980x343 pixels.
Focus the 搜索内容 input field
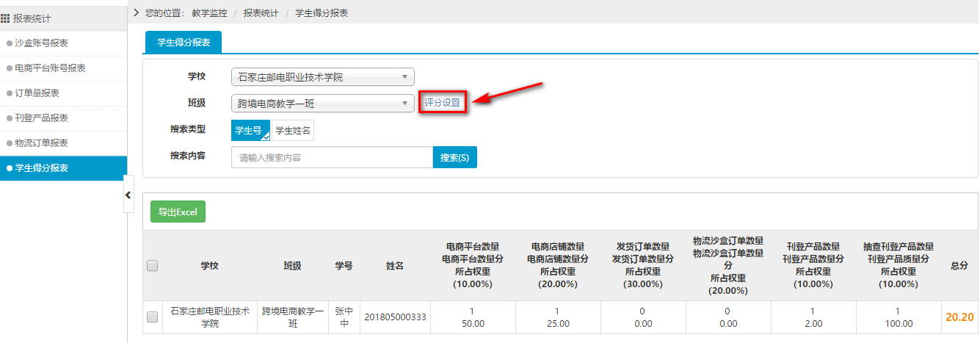point(331,157)
